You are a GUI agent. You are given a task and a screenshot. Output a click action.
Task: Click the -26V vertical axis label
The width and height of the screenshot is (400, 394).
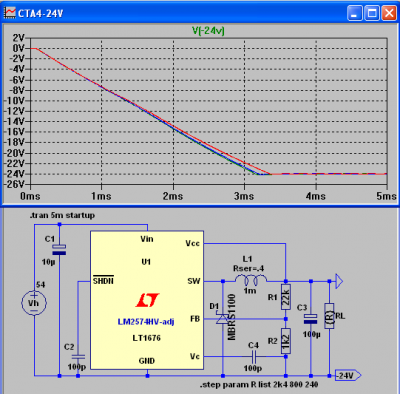(14, 184)
